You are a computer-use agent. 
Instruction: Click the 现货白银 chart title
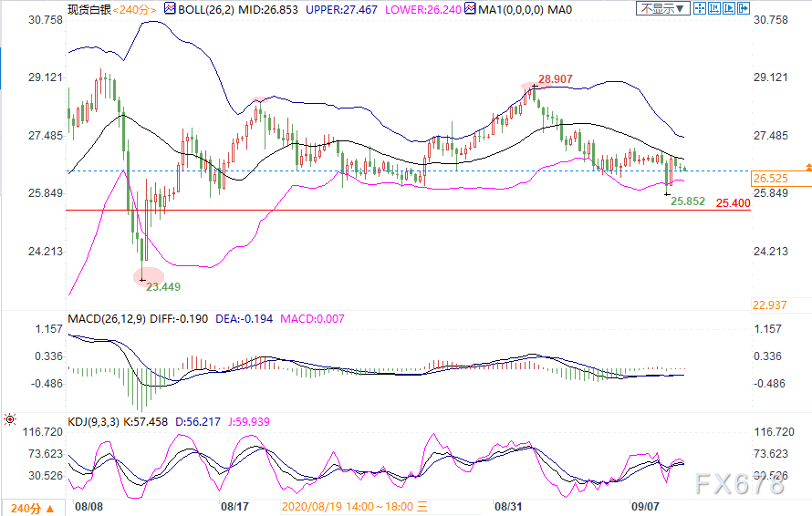(88, 8)
